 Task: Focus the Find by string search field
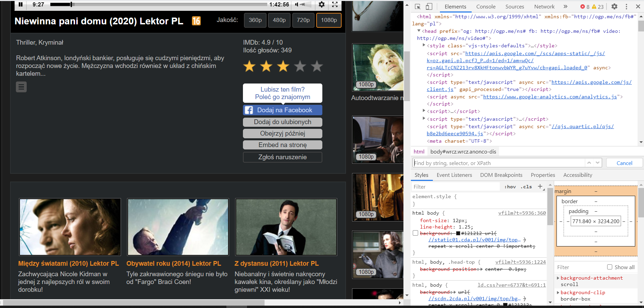499,163
